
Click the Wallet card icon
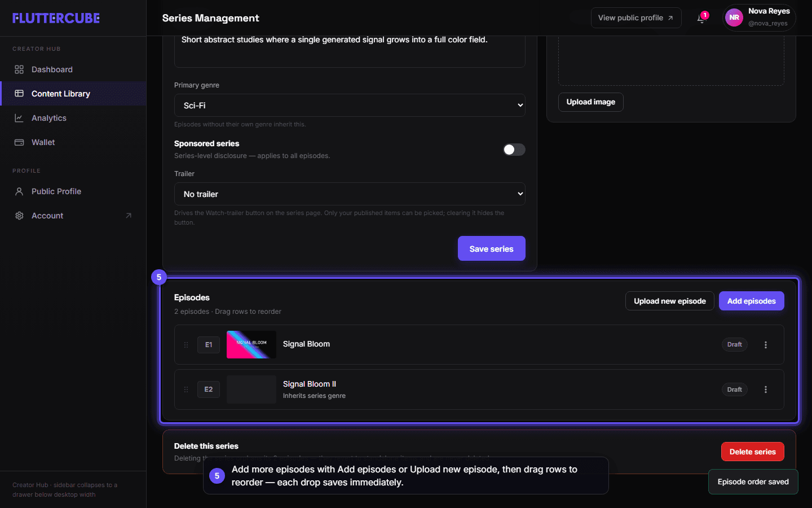point(19,142)
